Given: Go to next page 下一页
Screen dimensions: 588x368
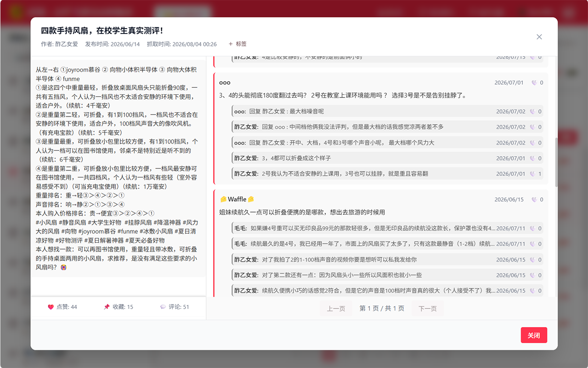Looking at the screenshot, I should [428, 309].
